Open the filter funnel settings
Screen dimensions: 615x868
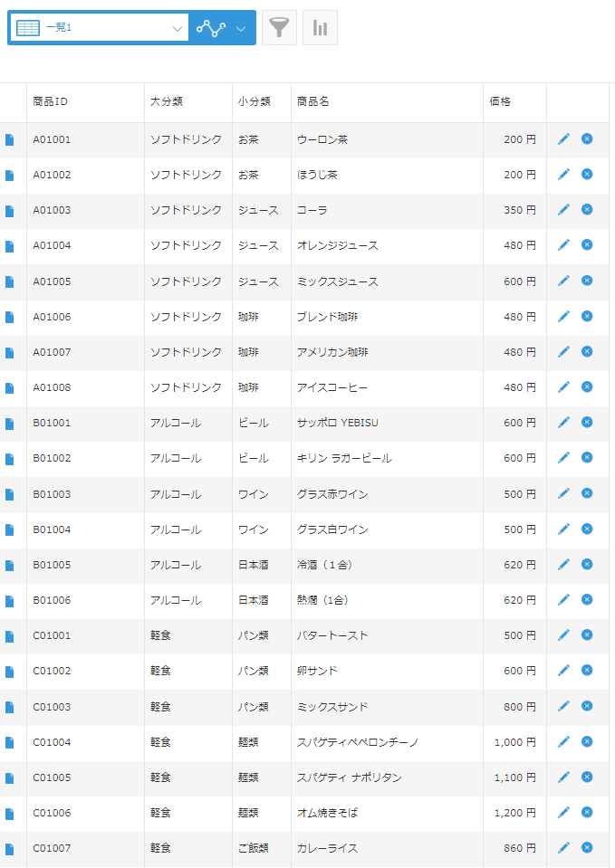pos(279,27)
